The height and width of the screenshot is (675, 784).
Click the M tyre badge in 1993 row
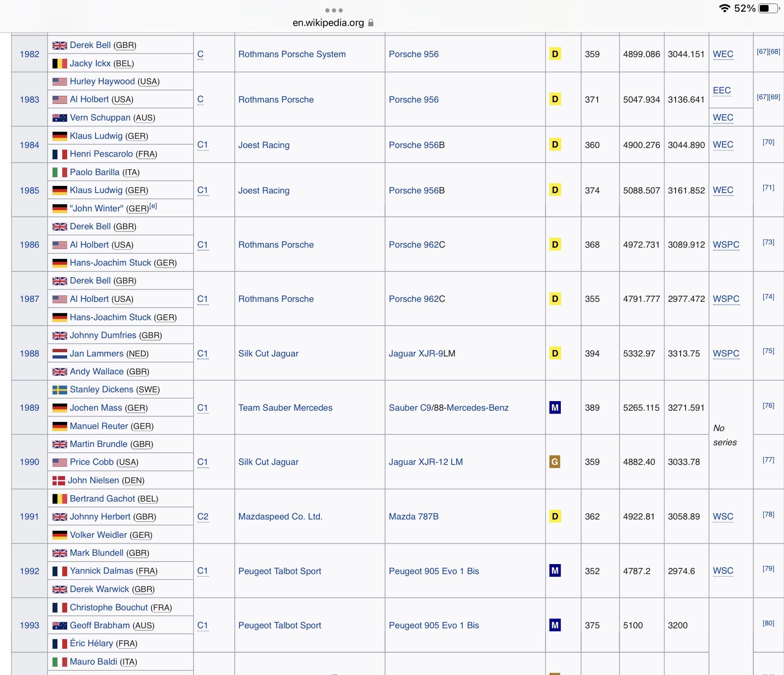[x=555, y=625]
